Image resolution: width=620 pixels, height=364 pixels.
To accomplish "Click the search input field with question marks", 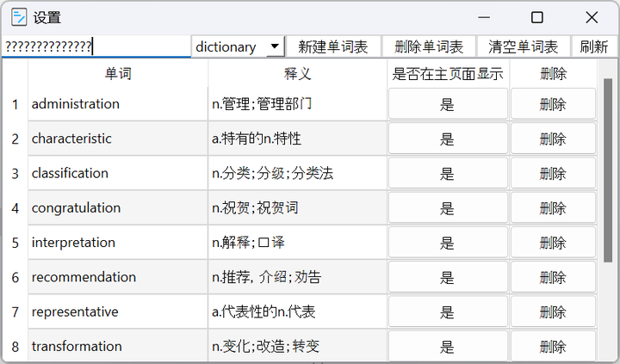I will 95,46.
